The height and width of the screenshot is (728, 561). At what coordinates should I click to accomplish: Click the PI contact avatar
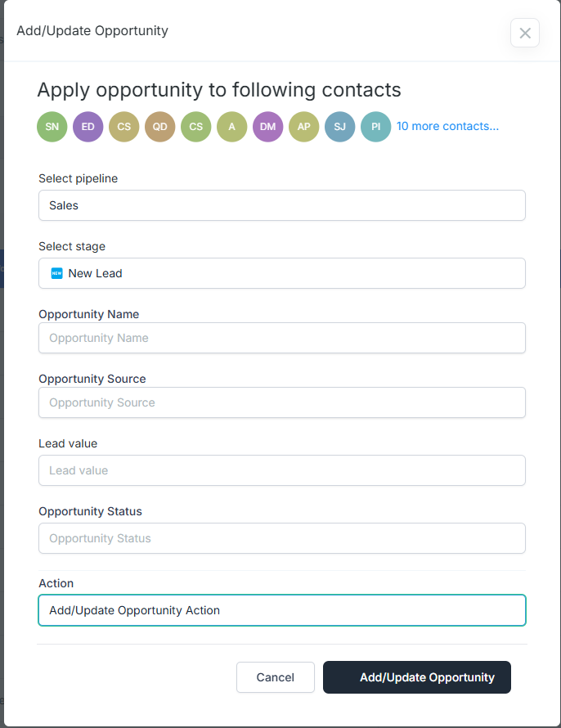click(376, 127)
